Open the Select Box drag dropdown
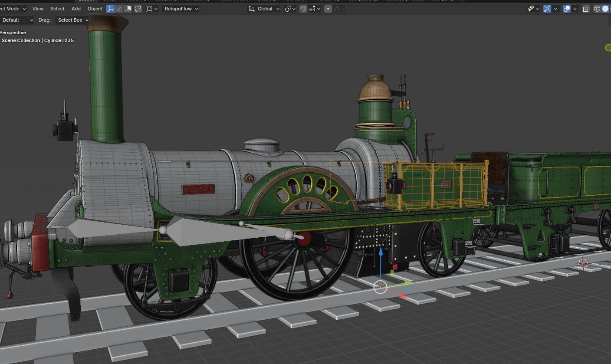 coord(72,20)
